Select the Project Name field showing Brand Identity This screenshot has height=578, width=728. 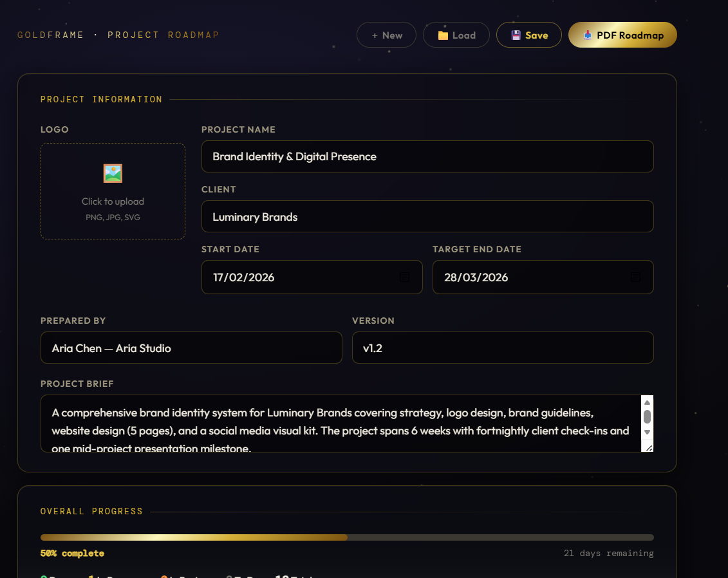point(427,156)
